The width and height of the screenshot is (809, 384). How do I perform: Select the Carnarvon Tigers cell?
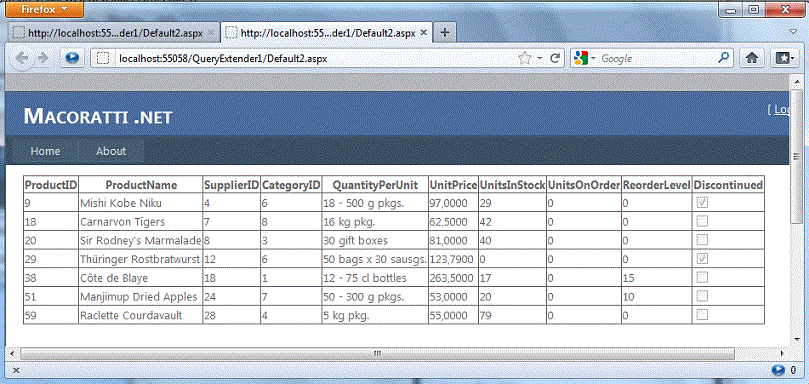tap(141, 222)
